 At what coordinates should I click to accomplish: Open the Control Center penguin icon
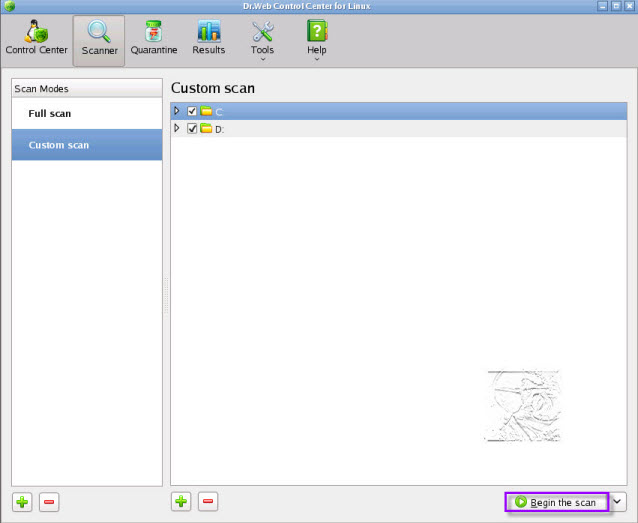(x=36, y=31)
